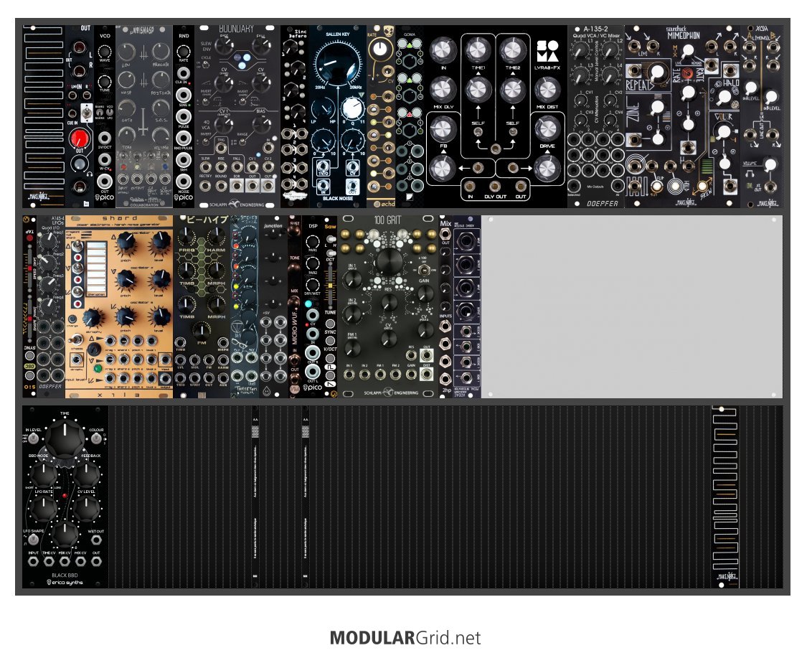Click the IN knob on Lyra8-FX
812x653 pixels.
(x=442, y=50)
